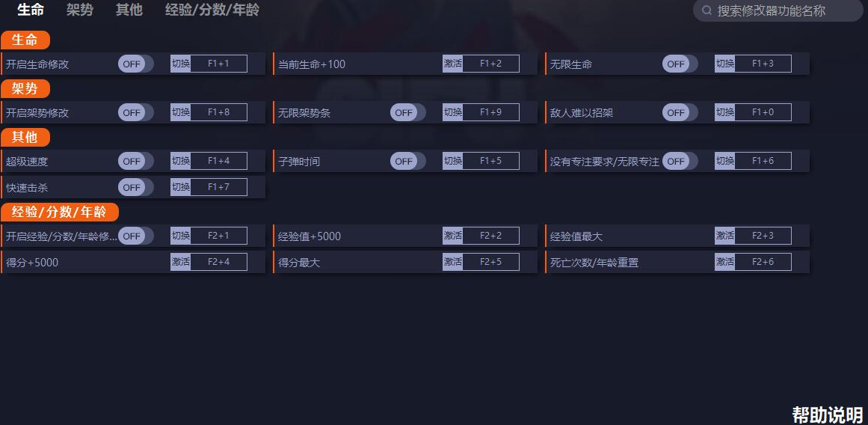This screenshot has width=868, height=425.
Task: Open 帮助说明 help link
Action: coord(828,415)
